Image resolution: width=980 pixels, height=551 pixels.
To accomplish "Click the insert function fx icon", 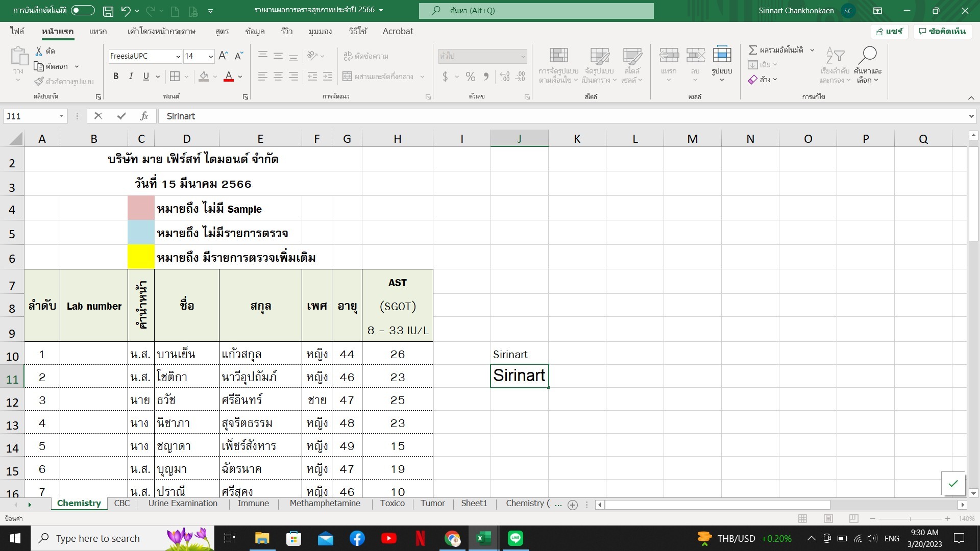I will (144, 116).
